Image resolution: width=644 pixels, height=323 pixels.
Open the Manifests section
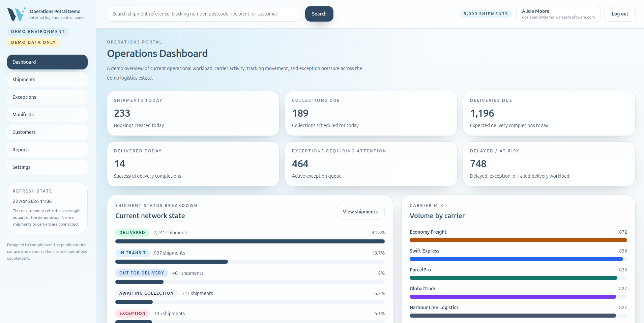point(47,115)
